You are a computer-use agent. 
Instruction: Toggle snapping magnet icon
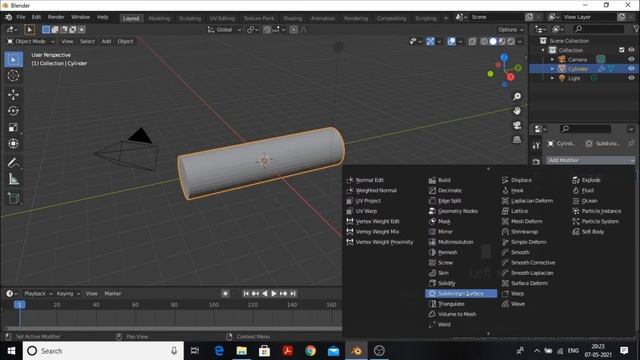pyautogui.click(x=267, y=30)
